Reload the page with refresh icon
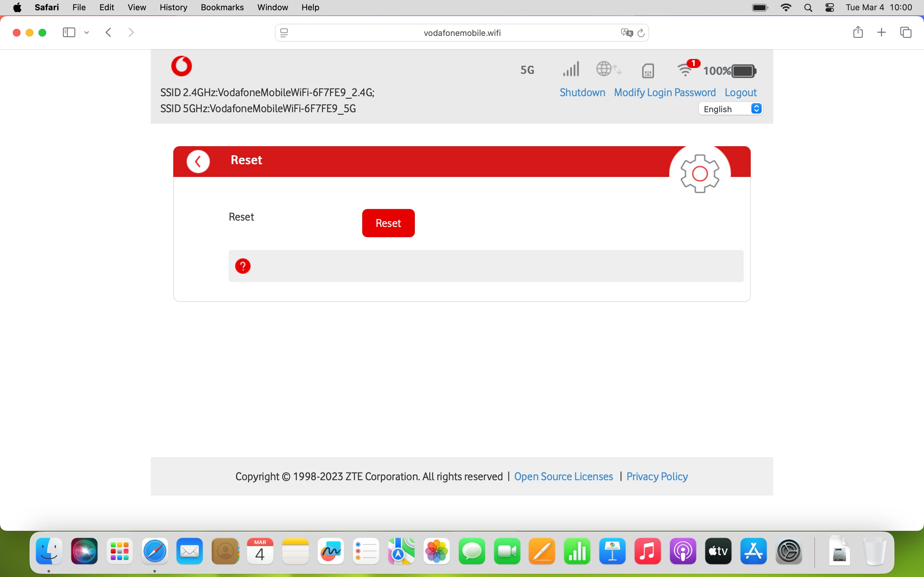The height and width of the screenshot is (577, 924). pyautogui.click(x=641, y=33)
